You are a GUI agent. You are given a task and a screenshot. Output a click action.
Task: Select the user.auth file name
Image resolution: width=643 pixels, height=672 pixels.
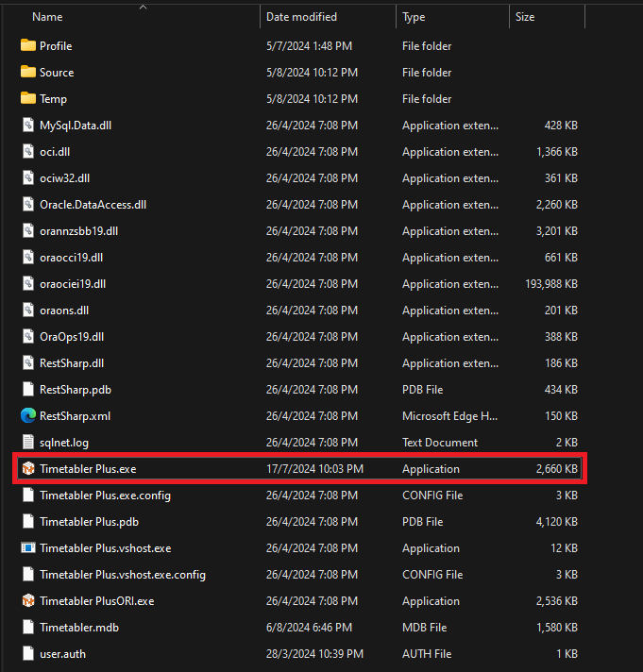click(x=63, y=654)
